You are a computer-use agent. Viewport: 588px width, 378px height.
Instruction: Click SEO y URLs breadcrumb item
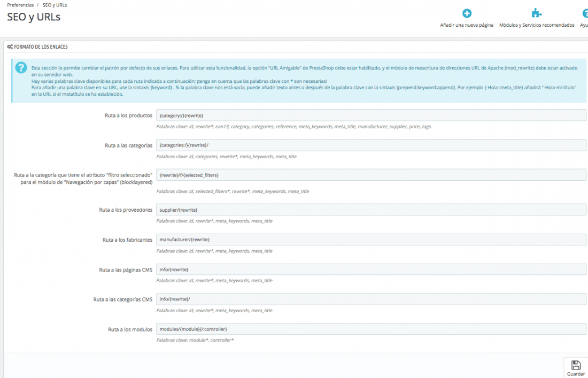(x=55, y=5)
